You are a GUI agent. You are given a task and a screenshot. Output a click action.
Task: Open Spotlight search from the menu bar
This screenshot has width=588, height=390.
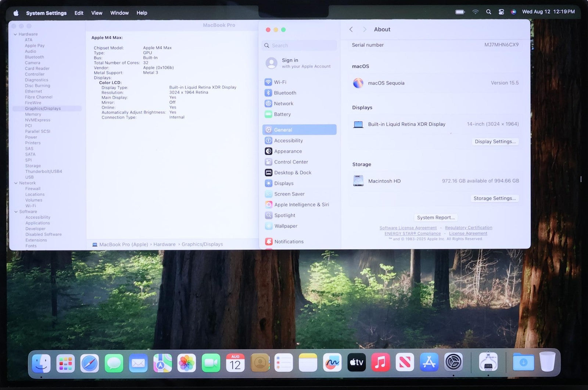click(488, 12)
